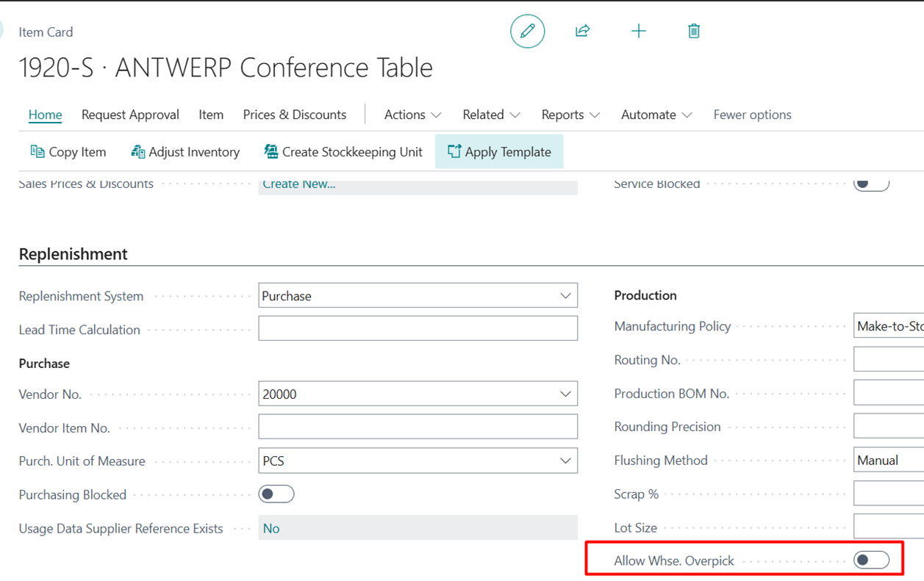The height and width of the screenshot is (581, 924).
Task: Toggle the Purchasing Blocked switch
Action: (276, 494)
